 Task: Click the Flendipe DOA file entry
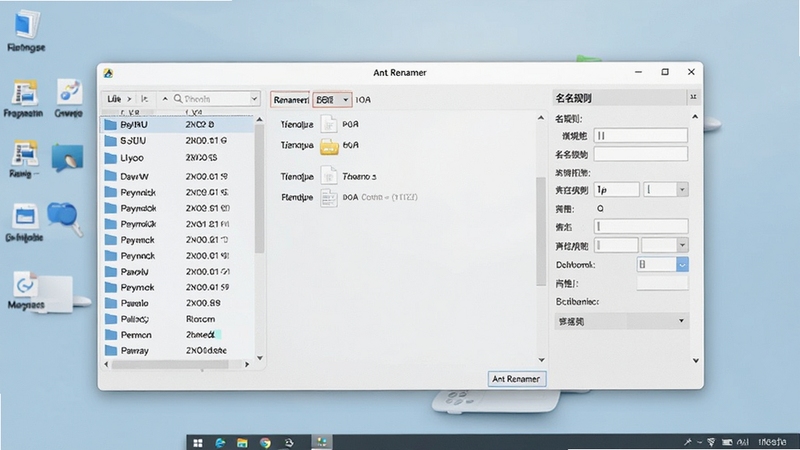pyautogui.click(x=349, y=198)
